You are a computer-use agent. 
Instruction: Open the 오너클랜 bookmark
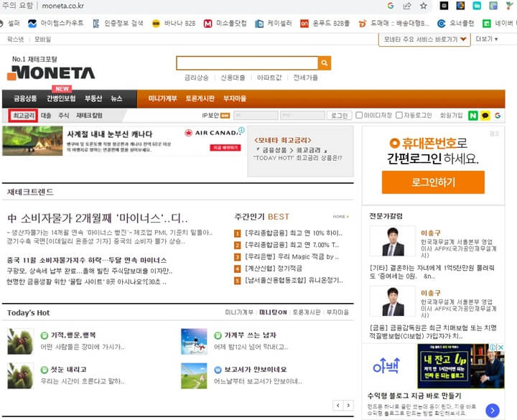coord(456,23)
